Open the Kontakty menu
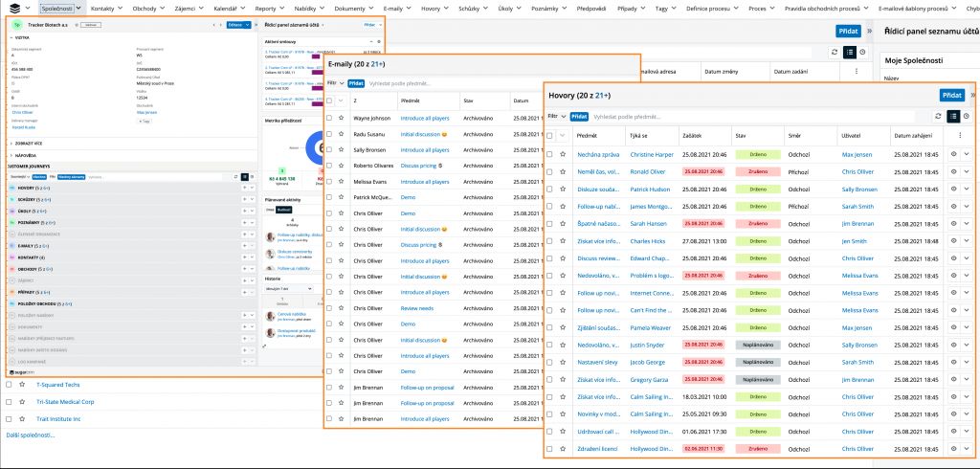980x469 pixels. pos(106,8)
